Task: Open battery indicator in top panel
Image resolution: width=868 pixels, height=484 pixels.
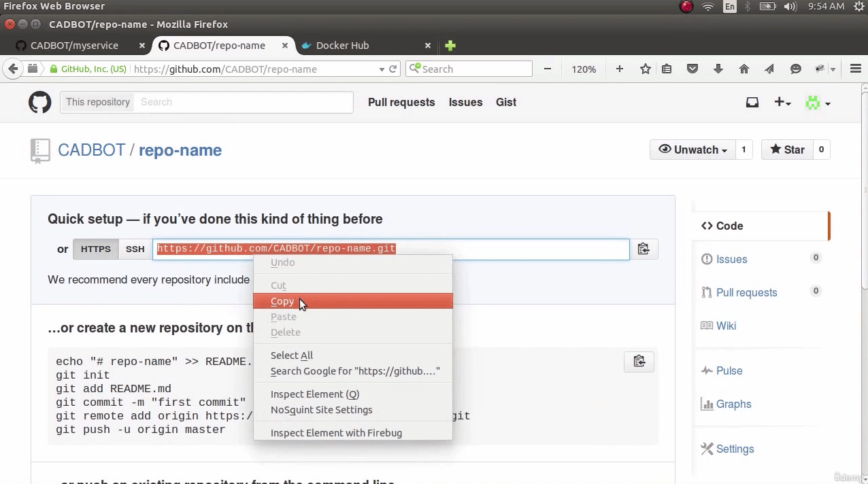Action: pos(767,6)
